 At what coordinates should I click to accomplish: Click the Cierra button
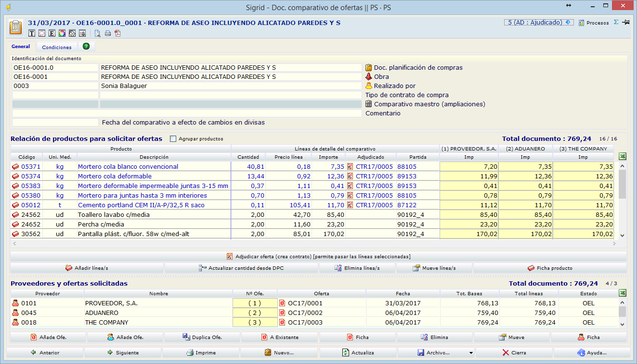(x=514, y=352)
